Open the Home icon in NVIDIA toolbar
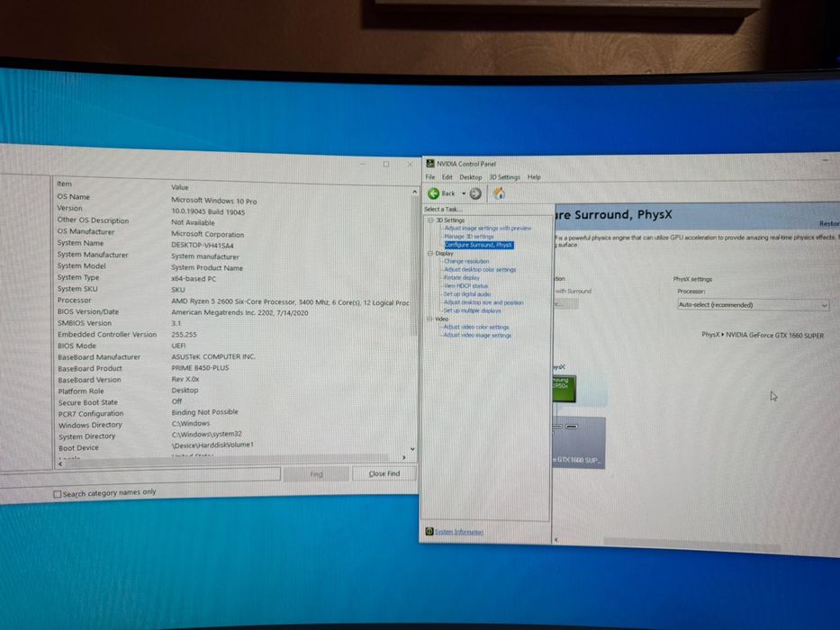Screen dimensions: 840x630 pos(499,193)
